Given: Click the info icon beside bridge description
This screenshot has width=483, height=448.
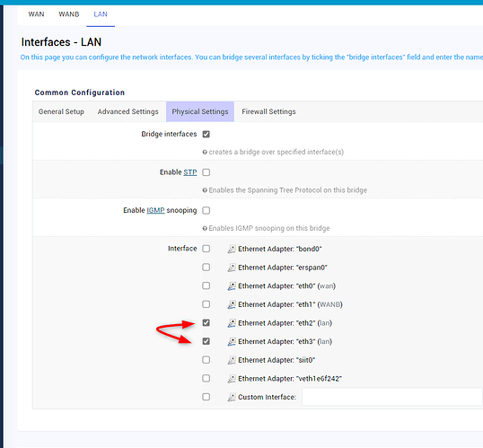Looking at the screenshot, I should pyautogui.click(x=205, y=153).
